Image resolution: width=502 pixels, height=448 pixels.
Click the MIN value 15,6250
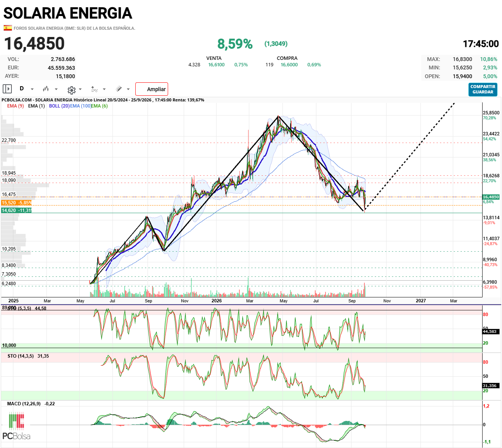[462, 67]
